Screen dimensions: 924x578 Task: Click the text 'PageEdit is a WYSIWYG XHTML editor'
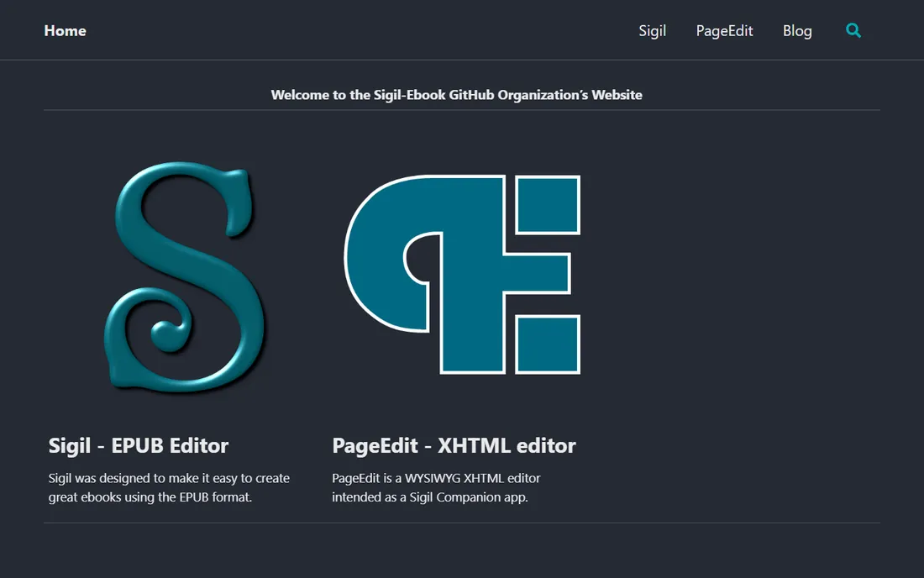click(436, 478)
